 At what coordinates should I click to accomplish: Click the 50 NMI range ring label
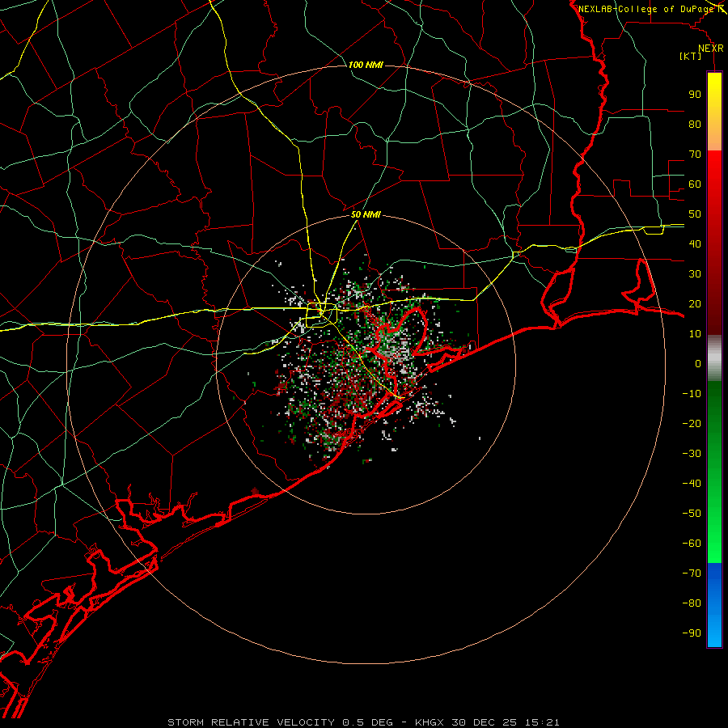(366, 214)
